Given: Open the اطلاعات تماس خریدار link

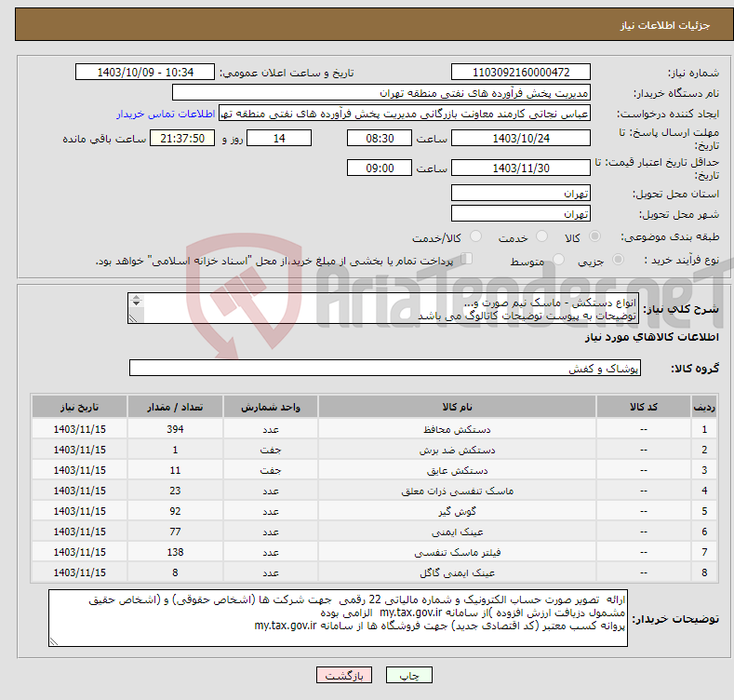Looking at the screenshot, I should [166, 114].
